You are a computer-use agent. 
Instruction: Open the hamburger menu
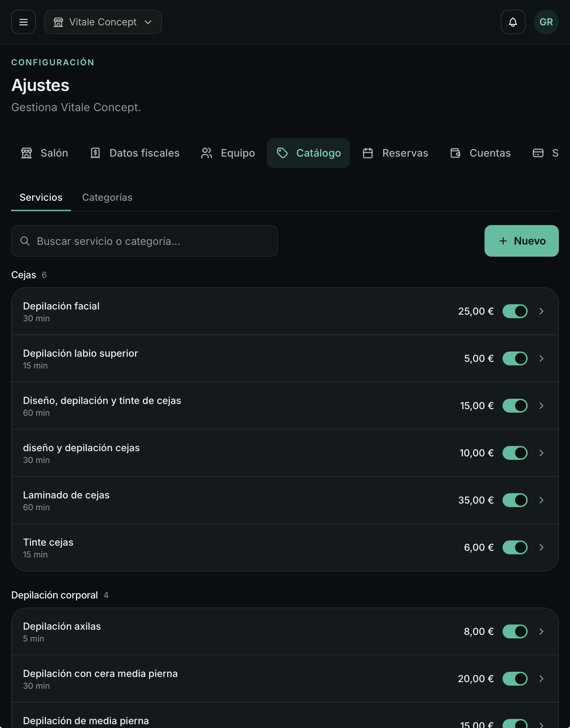tap(23, 22)
